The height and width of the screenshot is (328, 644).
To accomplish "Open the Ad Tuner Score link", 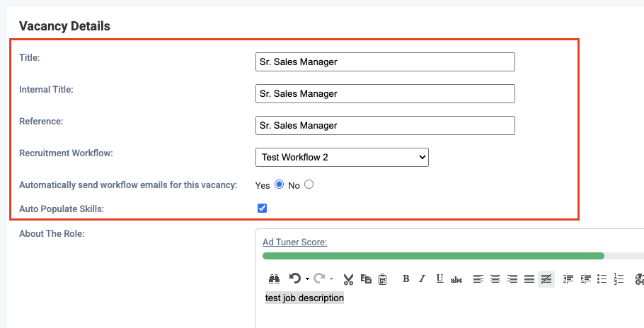I will pos(294,242).
